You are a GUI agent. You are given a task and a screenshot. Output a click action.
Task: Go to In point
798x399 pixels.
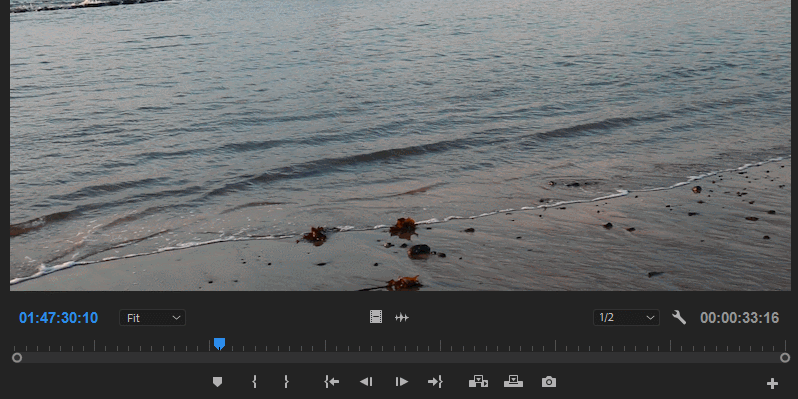pos(332,382)
